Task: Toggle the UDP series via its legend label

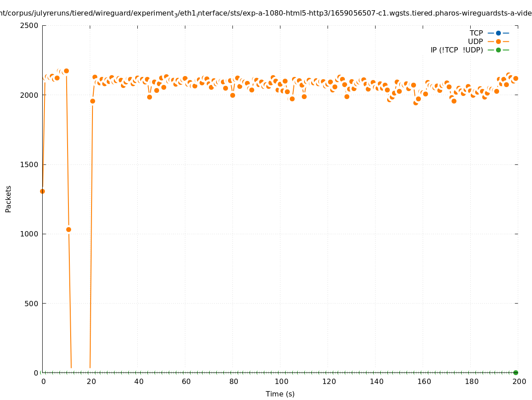Action: tap(475, 41)
